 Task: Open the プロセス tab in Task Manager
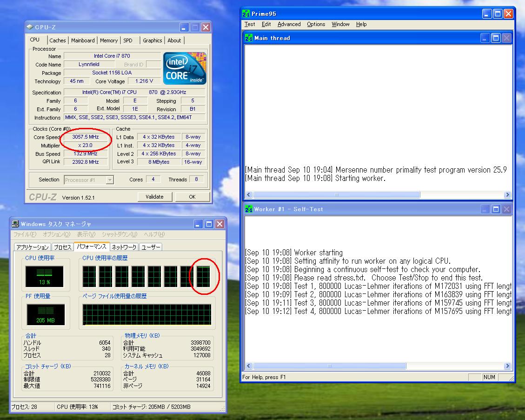tap(63, 247)
